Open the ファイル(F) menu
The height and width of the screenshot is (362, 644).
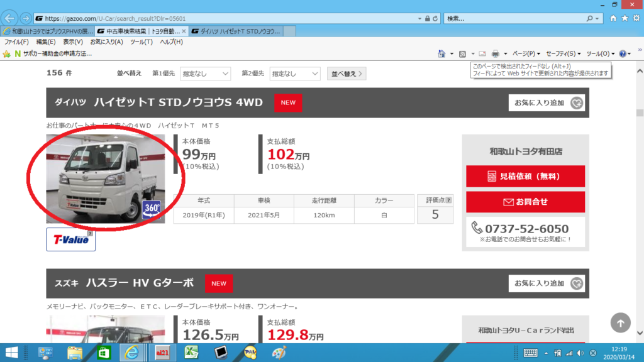coord(16,42)
